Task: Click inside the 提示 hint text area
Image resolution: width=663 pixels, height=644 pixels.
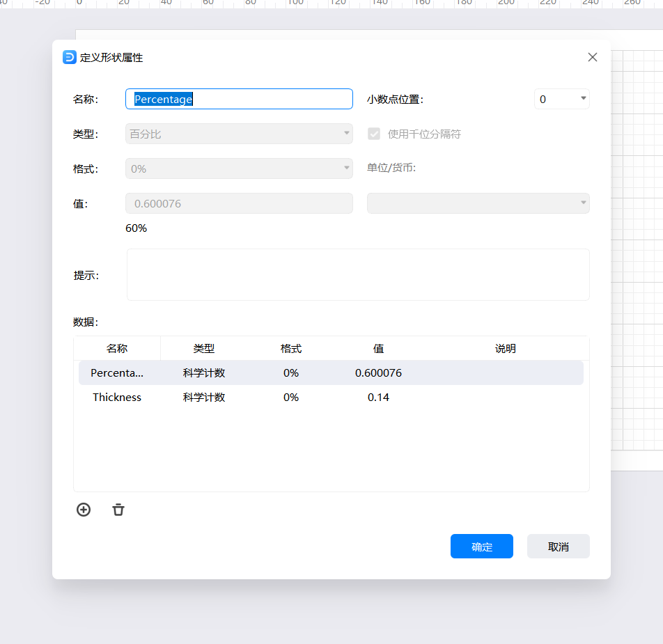Action: (x=358, y=274)
